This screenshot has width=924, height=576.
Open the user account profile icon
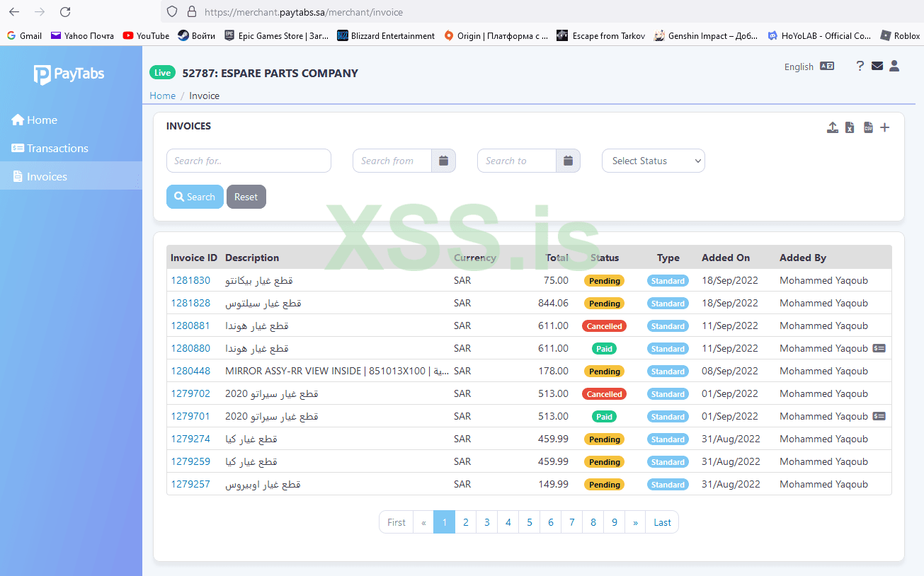click(894, 66)
